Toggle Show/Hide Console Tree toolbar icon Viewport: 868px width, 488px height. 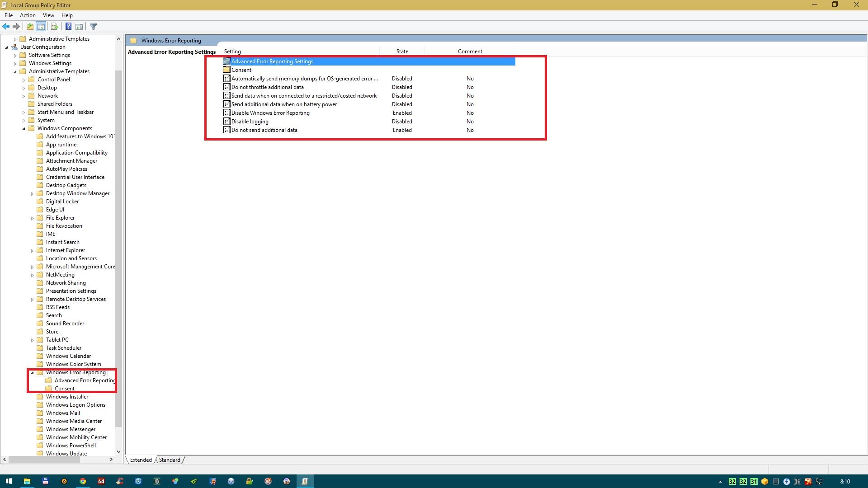pyautogui.click(x=41, y=27)
